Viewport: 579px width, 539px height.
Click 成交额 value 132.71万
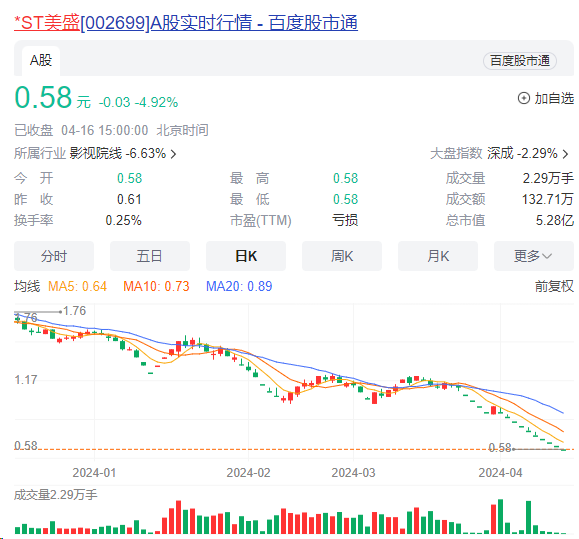(x=548, y=199)
